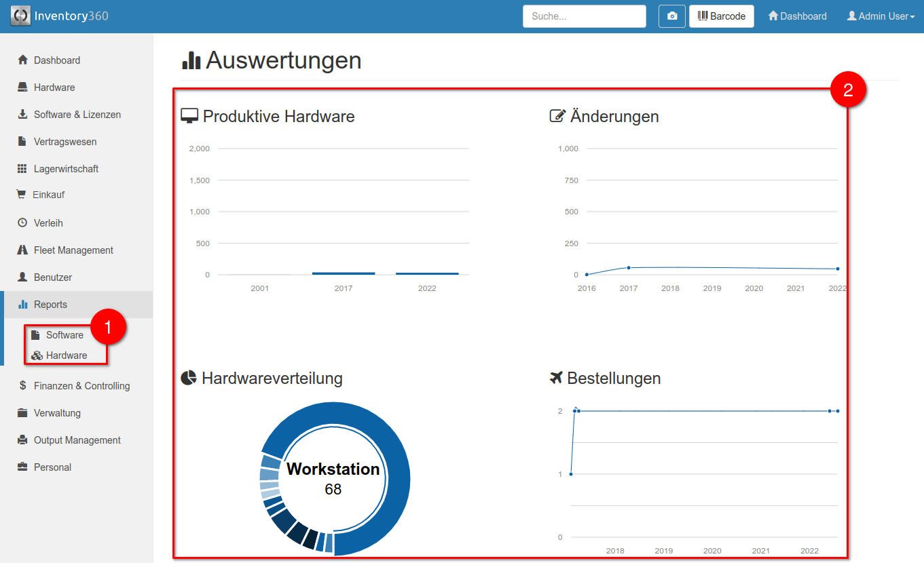Viewport: 924px width, 563px height.
Task: Open Dashboard from the top navigation
Action: (797, 16)
